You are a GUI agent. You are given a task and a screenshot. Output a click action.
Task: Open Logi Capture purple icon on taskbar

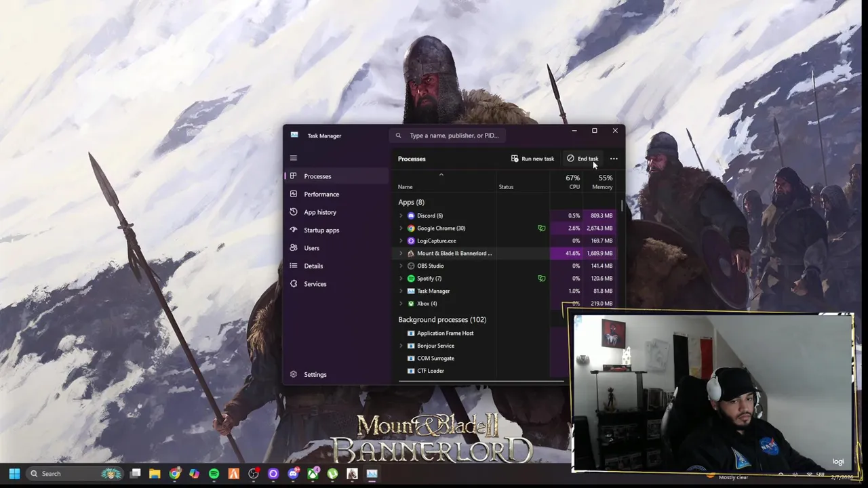(x=273, y=474)
